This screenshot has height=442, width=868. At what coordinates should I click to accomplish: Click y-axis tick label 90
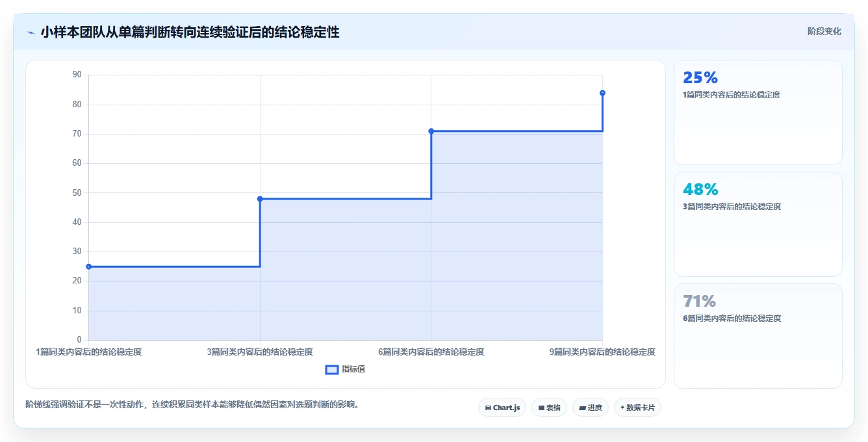(77, 75)
